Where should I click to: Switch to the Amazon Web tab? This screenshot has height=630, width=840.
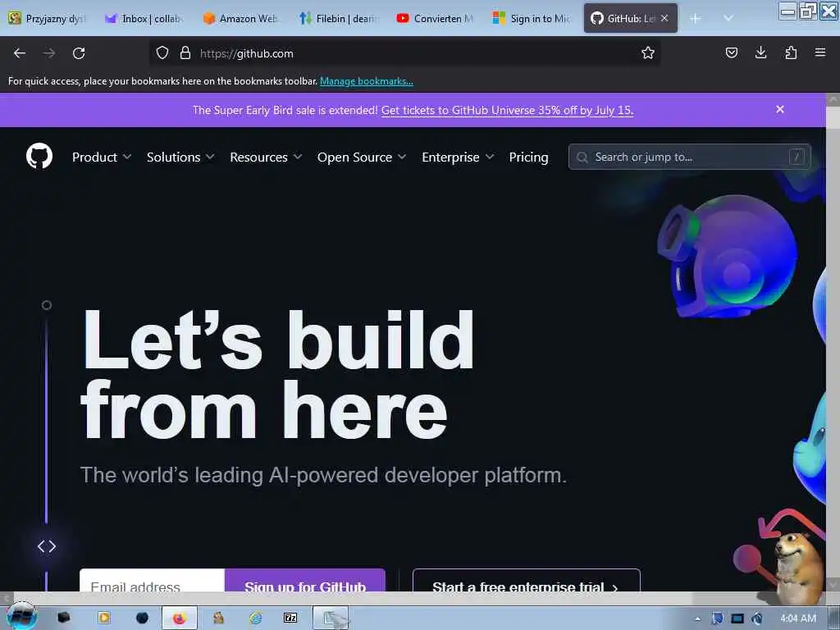pos(241,18)
